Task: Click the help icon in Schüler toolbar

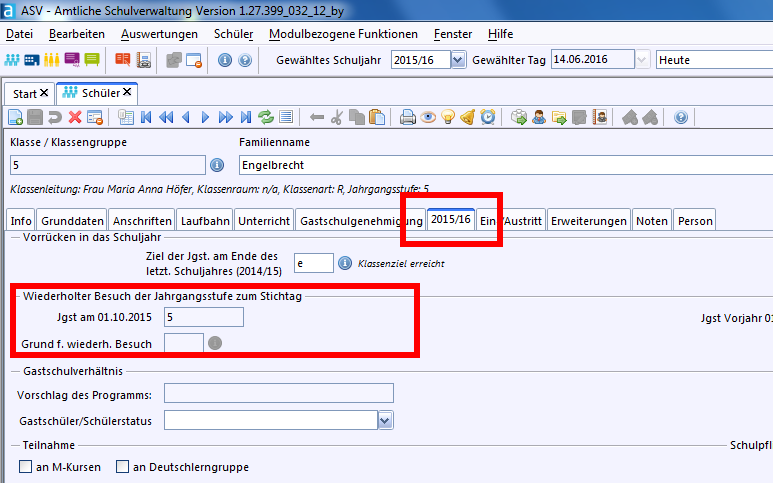Action: tap(681, 117)
